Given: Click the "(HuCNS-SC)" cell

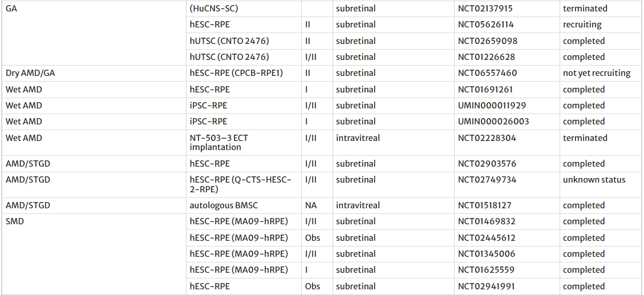Looking at the screenshot, I should tap(214, 9).
